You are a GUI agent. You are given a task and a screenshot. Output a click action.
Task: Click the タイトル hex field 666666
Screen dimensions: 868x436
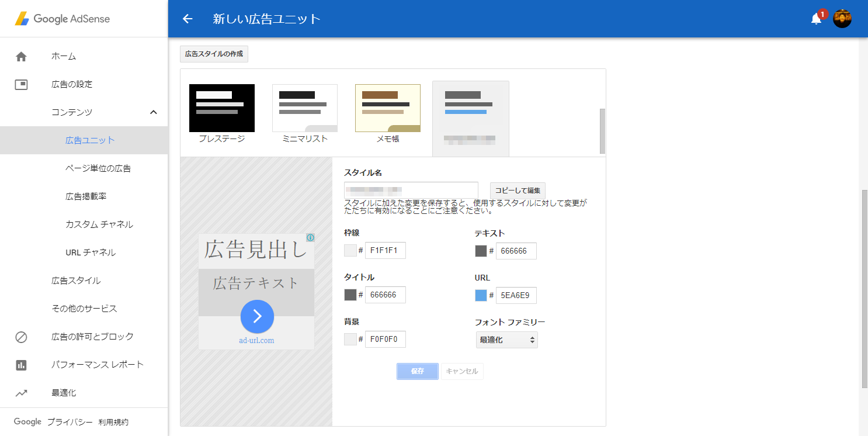(x=386, y=295)
